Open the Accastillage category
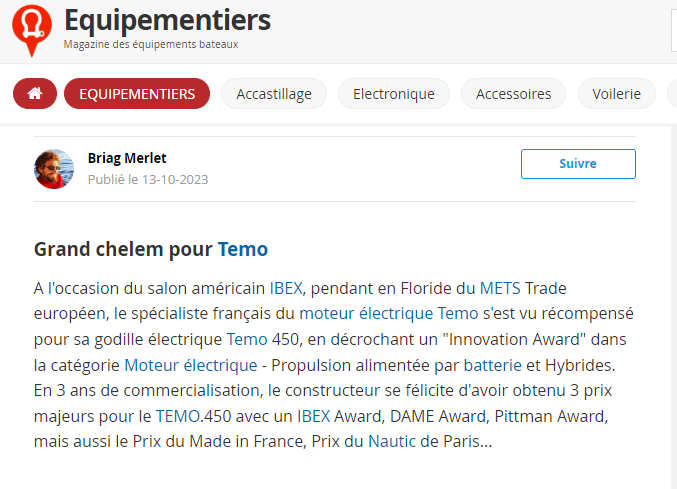Screen dimensions: 677x489 point(274,94)
